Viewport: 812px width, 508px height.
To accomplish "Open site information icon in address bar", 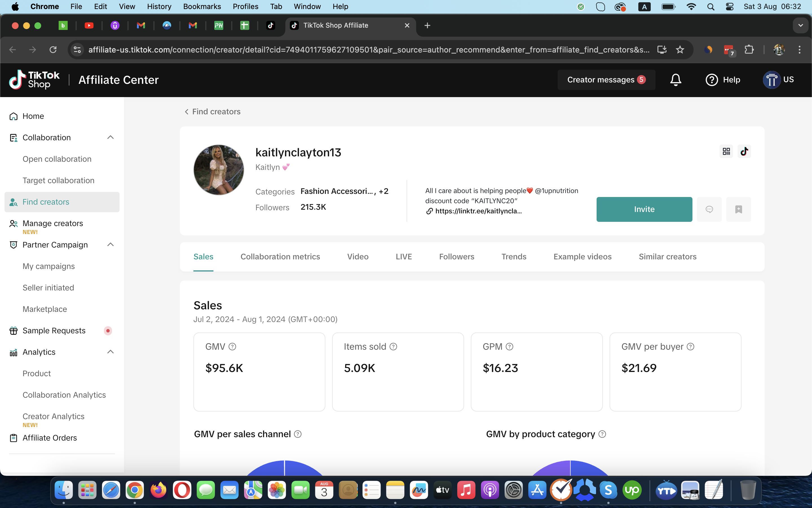I will [x=77, y=50].
